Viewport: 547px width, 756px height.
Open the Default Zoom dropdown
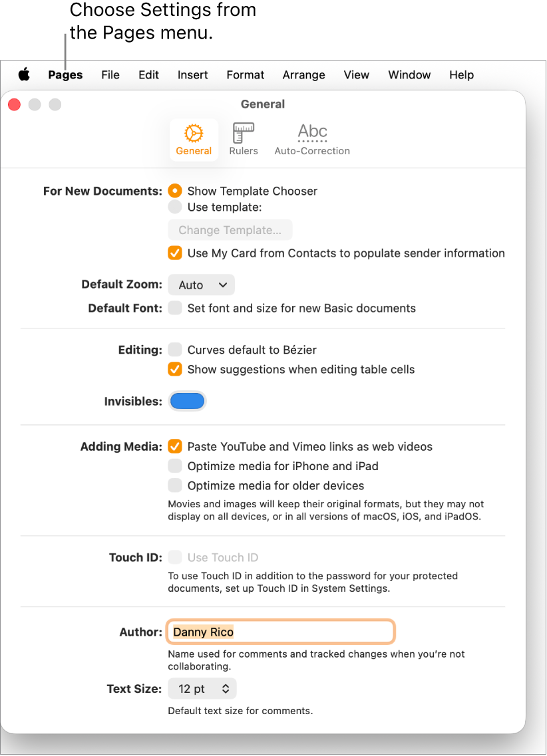click(201, 285)
